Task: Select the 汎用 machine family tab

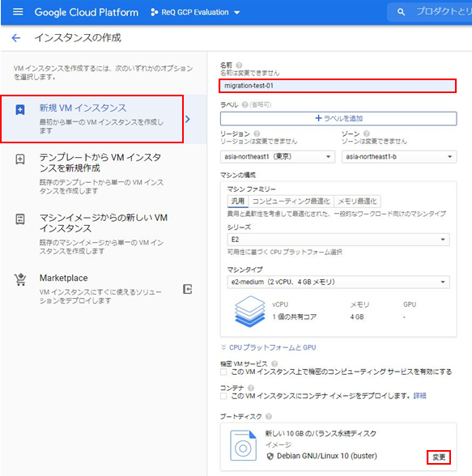Action: coord(238,201)
